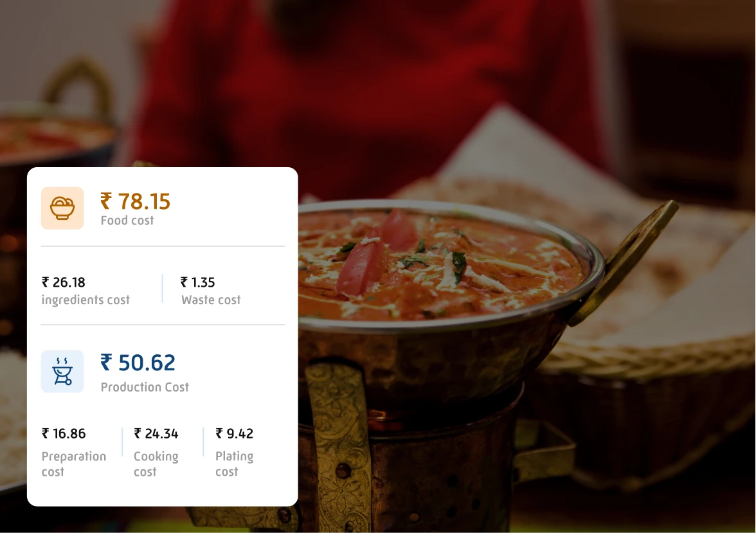
Task: Click the rupee symbol before 9.42
Action: click(x=219, y=433)
